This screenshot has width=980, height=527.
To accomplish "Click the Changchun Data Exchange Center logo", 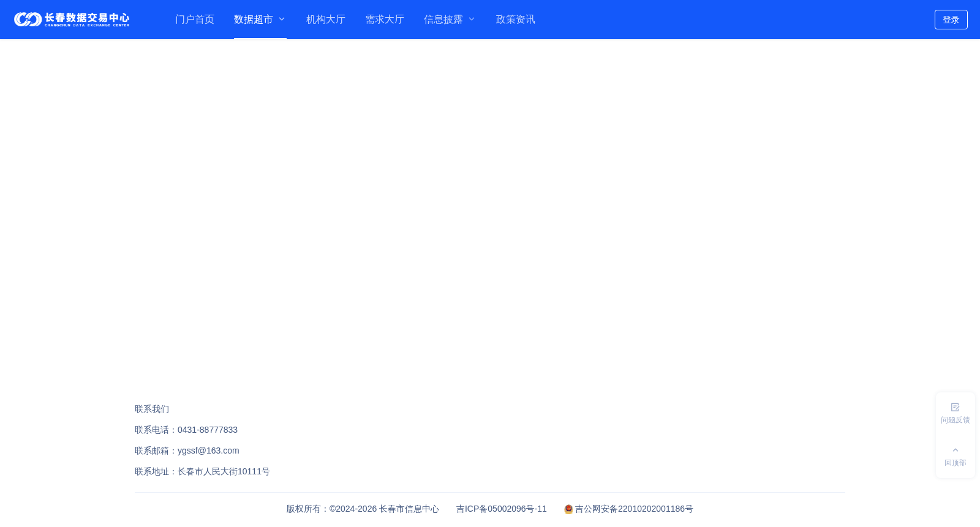I will pos(72,20).
